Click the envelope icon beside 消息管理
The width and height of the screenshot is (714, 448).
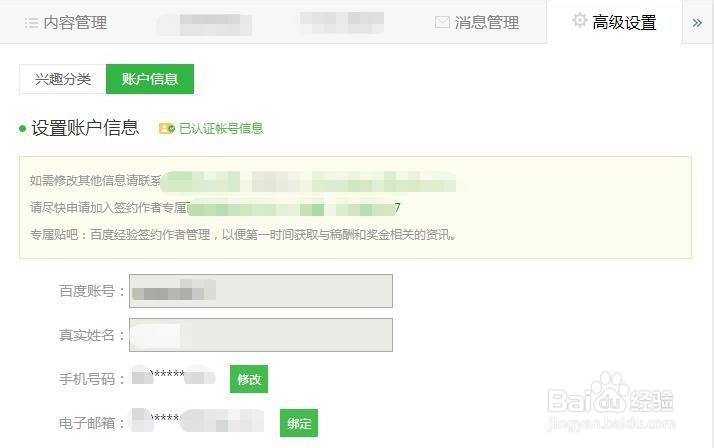point(442,22)
